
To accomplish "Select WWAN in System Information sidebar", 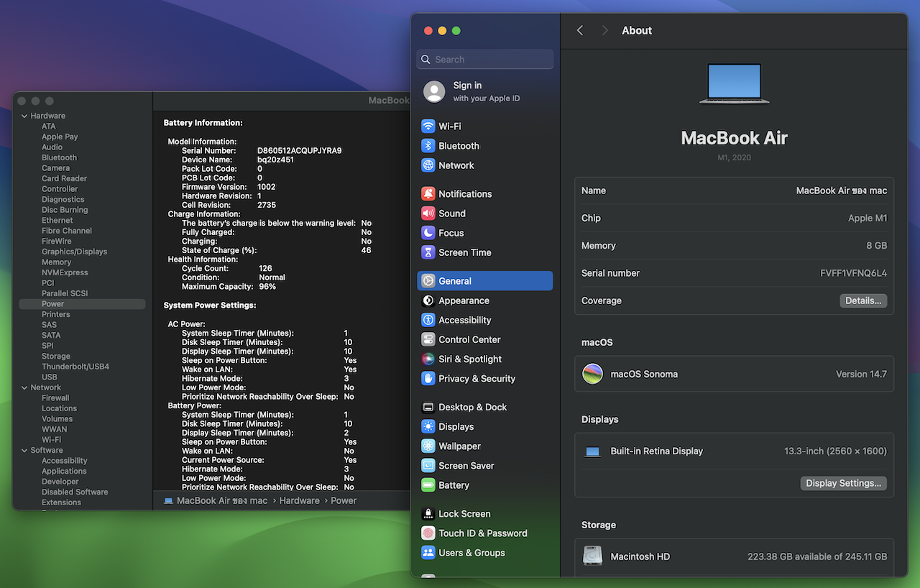I will (x=54, y=429).
